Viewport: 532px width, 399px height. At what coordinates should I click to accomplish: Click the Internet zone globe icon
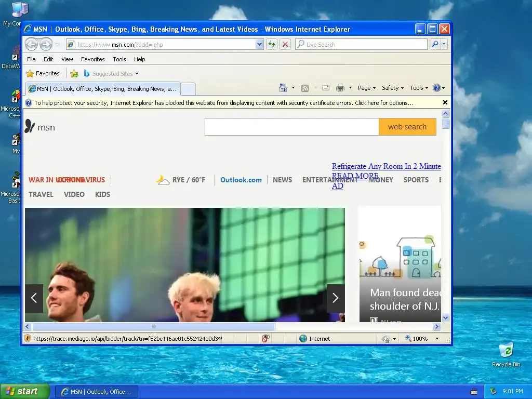303,338
